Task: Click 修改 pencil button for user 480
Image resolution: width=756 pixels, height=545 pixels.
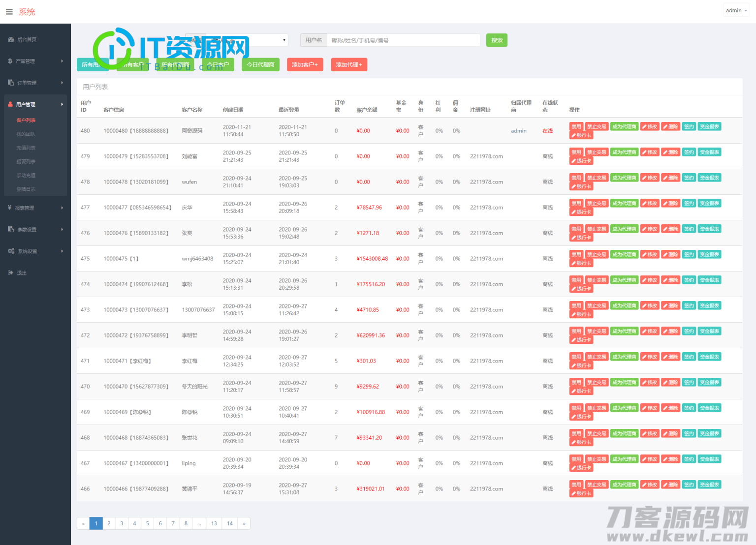Action: coord(650,126)
